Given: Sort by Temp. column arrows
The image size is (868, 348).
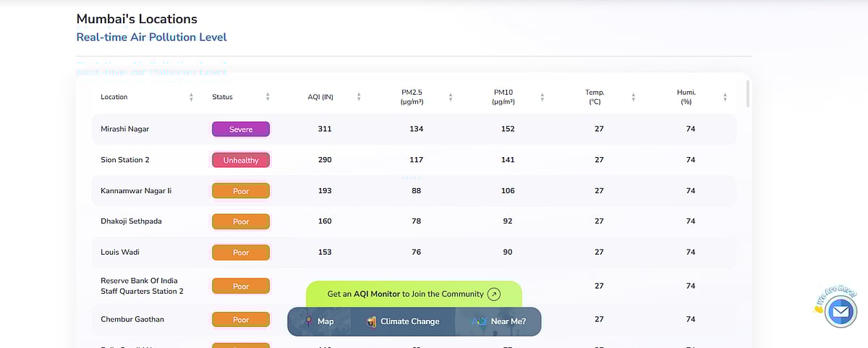Looking at the screenshot, I should click(633, 97).
